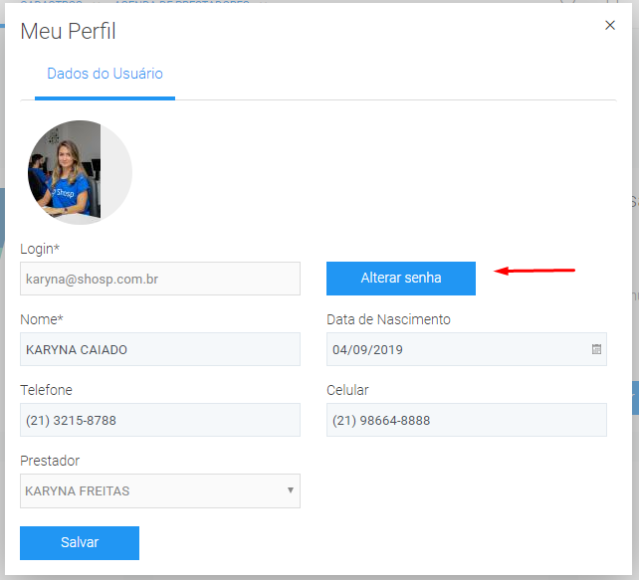Image resolution: width=639 pixels, height=580 pixels.
Task: Click the Telefone label text
Action: [x=46, y=390]
